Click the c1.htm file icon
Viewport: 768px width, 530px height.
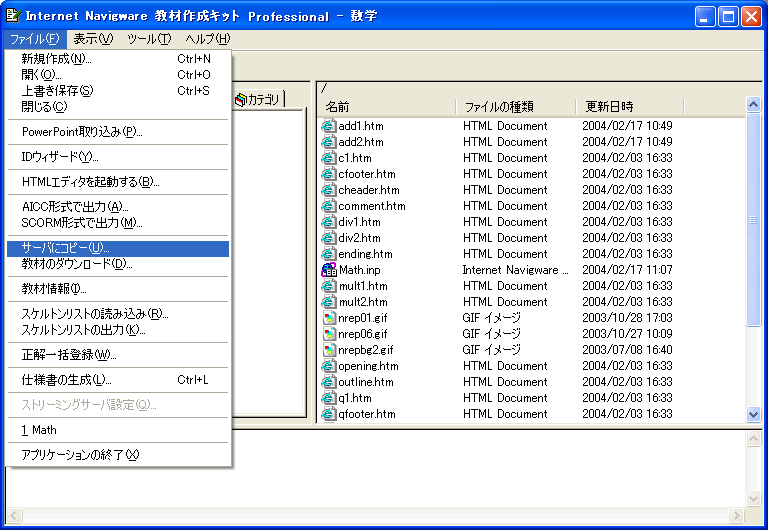pos(329,158)
